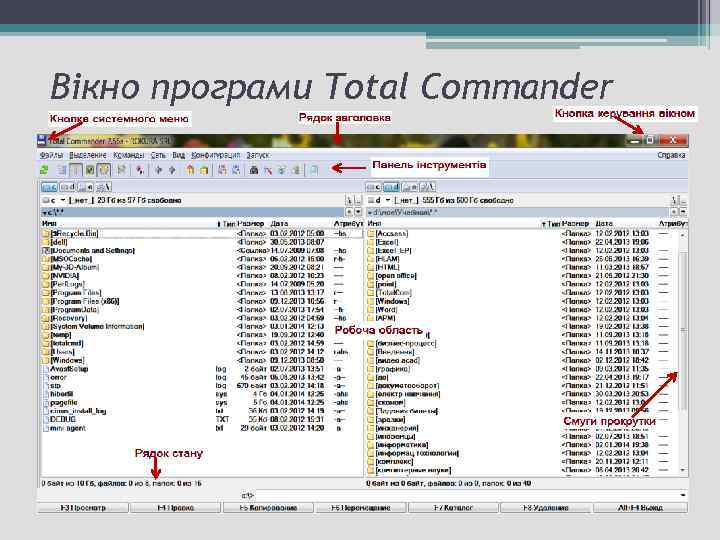
Task: Open the Выделение menu
Action: point(88,155)
